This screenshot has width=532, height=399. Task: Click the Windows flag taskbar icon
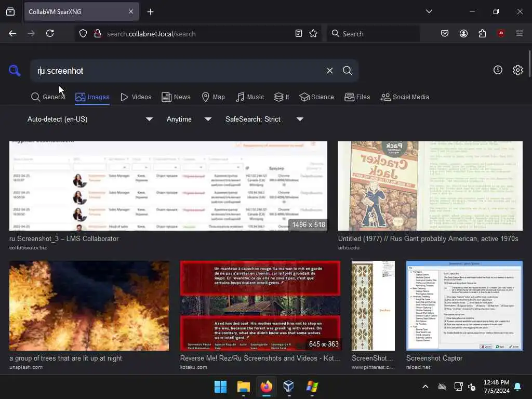coord(312,387)
